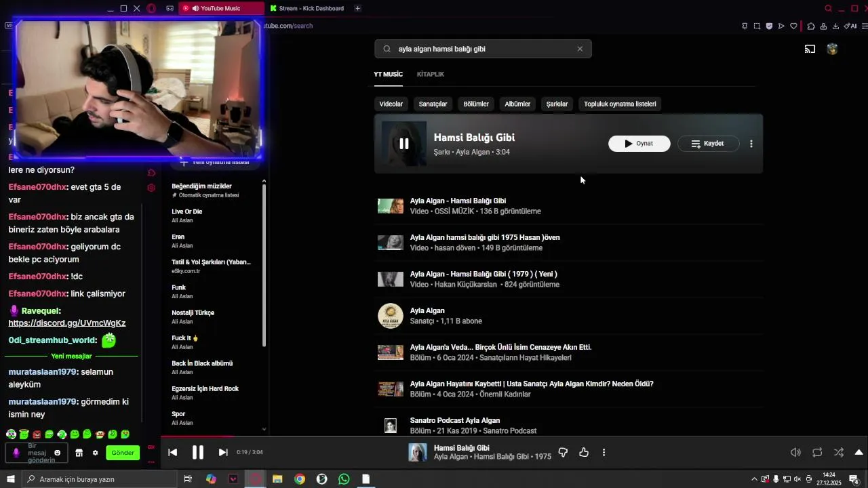Click the Oynat button
The image size is (868, 488).
tap(639, 144)
